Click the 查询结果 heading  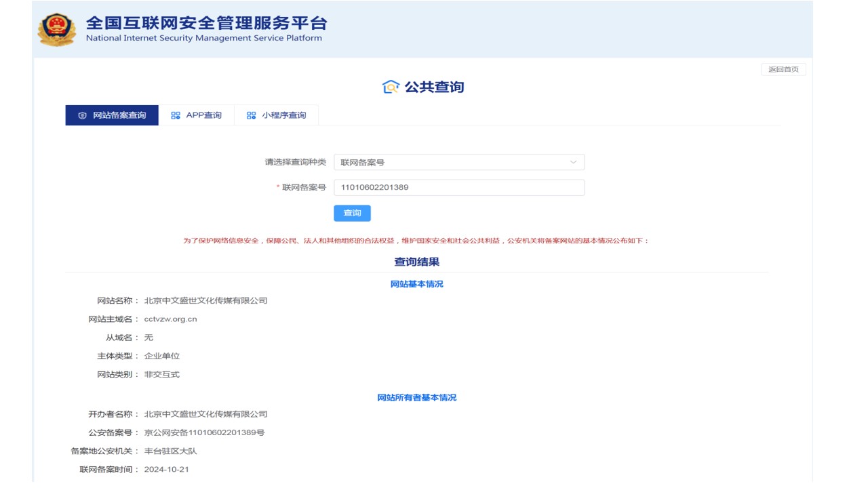[416, 262]
